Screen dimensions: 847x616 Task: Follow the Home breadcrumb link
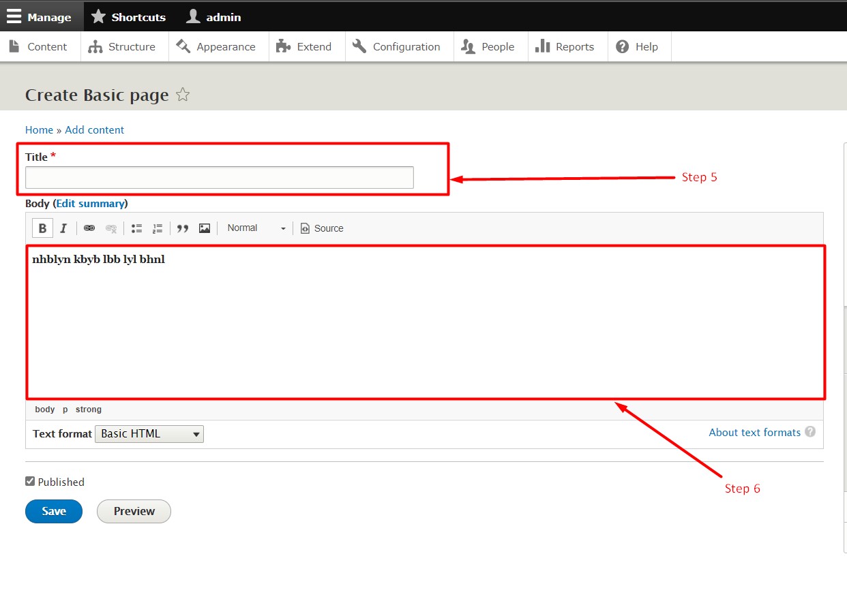39,129
